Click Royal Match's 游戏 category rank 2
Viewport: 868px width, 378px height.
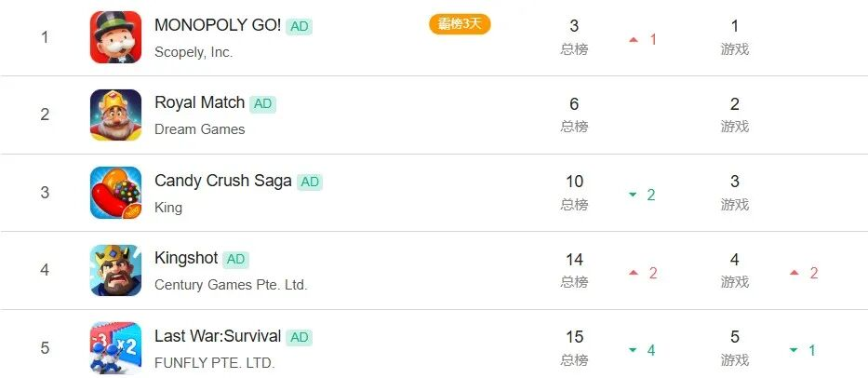[734, 115]
